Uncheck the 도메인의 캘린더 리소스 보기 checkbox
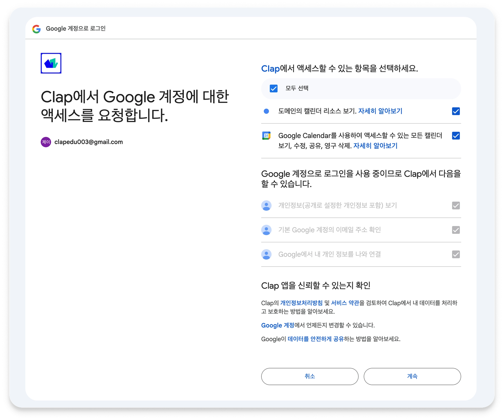 pos(456,111)
